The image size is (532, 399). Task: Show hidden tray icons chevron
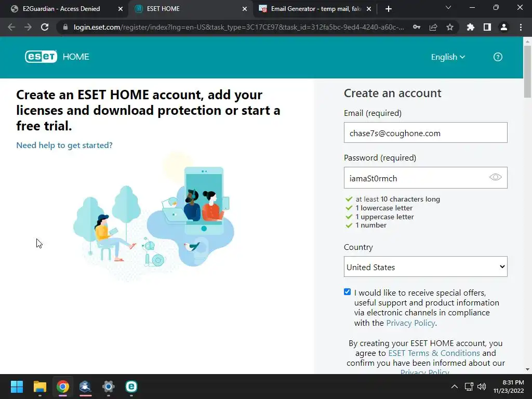(454, 387)
